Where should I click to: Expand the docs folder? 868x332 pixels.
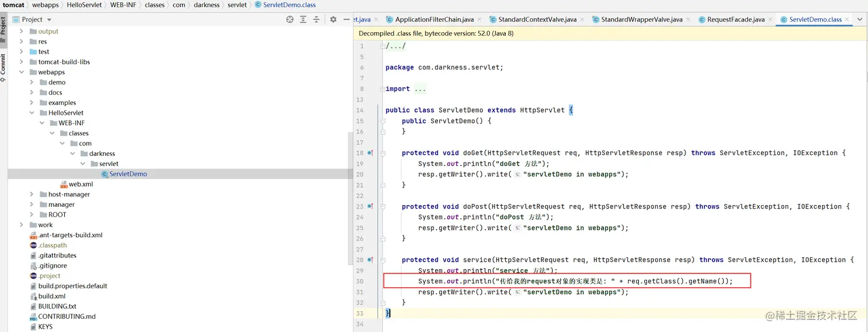pyautogui.click(x=32, y=92)
